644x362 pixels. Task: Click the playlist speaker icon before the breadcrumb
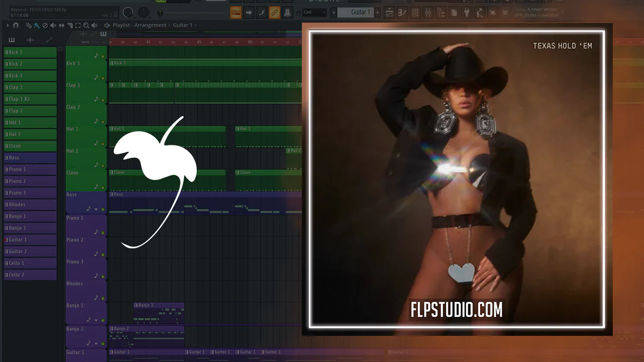point(107,25)
